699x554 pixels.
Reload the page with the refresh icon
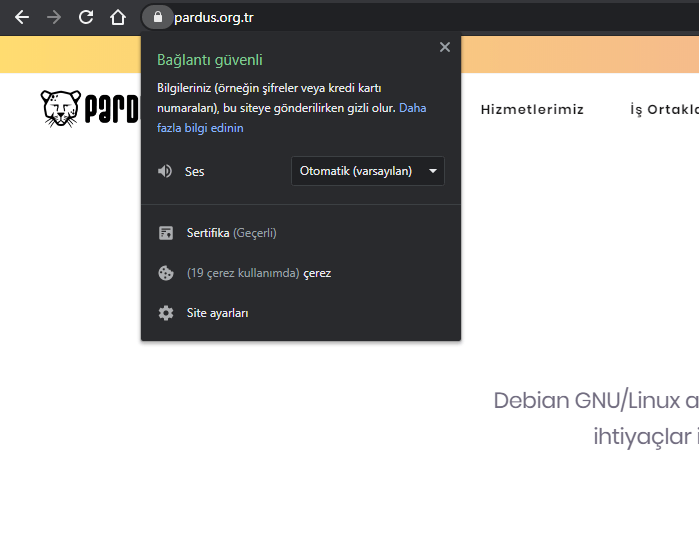click(86, 17)
